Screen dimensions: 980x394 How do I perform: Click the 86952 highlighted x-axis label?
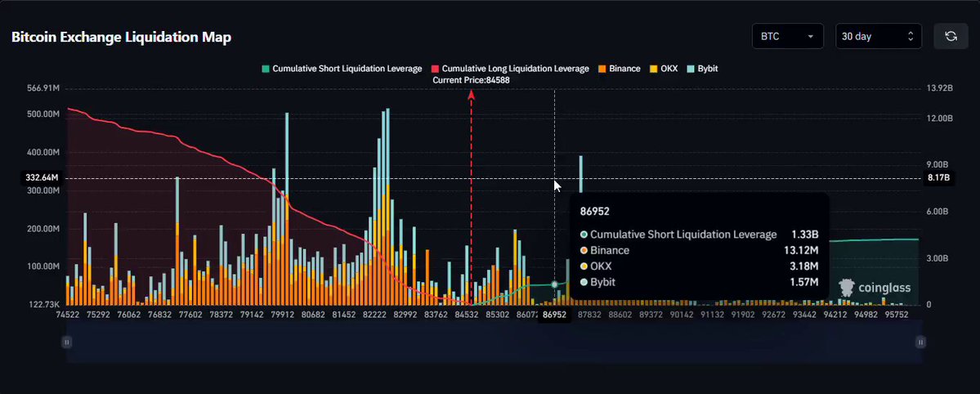pos(554,315)
